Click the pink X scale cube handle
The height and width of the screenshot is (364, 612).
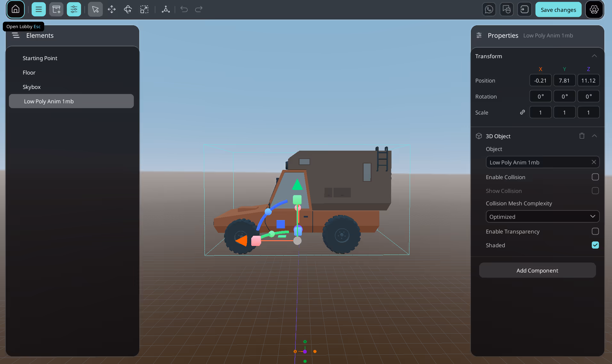tap(256, 241)
